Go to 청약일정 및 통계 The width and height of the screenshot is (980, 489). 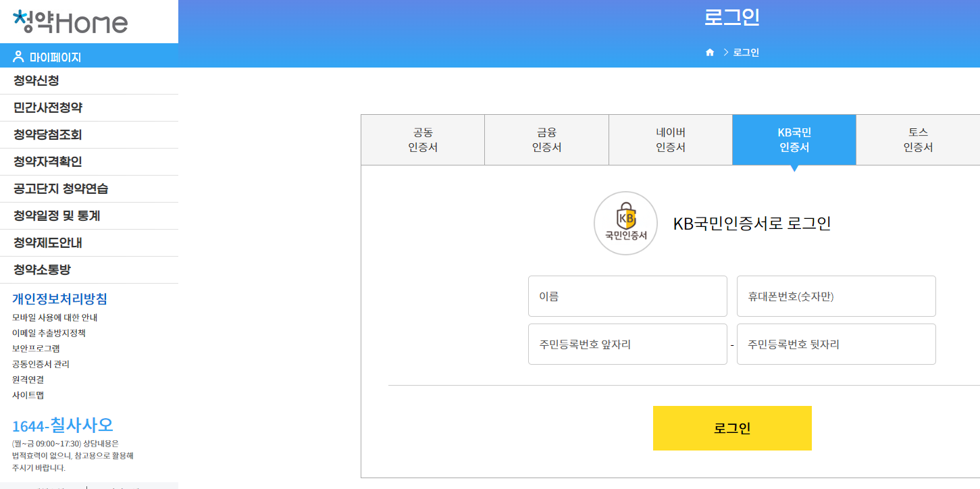pos(89,216)
